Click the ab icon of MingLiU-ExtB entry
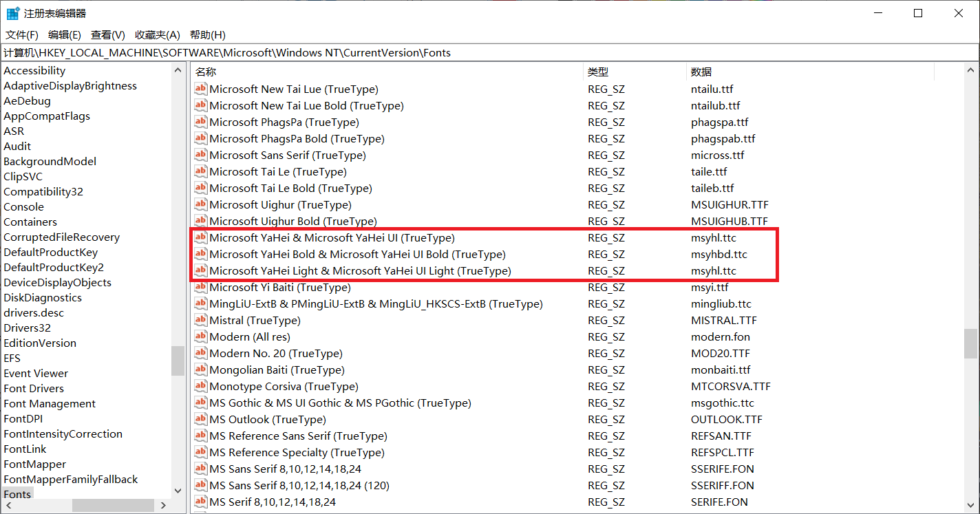980x514 pixels. tap(201, 303)
